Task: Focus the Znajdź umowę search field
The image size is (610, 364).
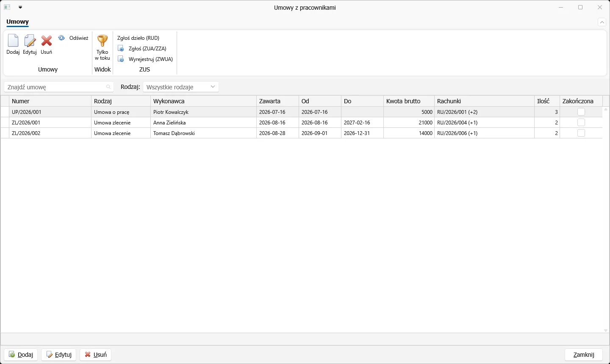Action: [x=59, y=87]
